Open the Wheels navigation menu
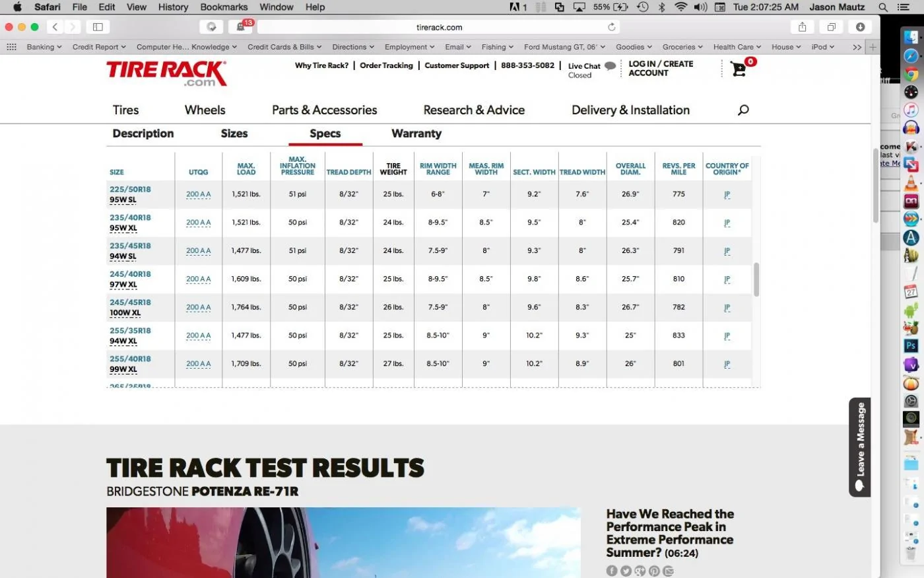The image size is (924, 578). [x=205, y=110]
